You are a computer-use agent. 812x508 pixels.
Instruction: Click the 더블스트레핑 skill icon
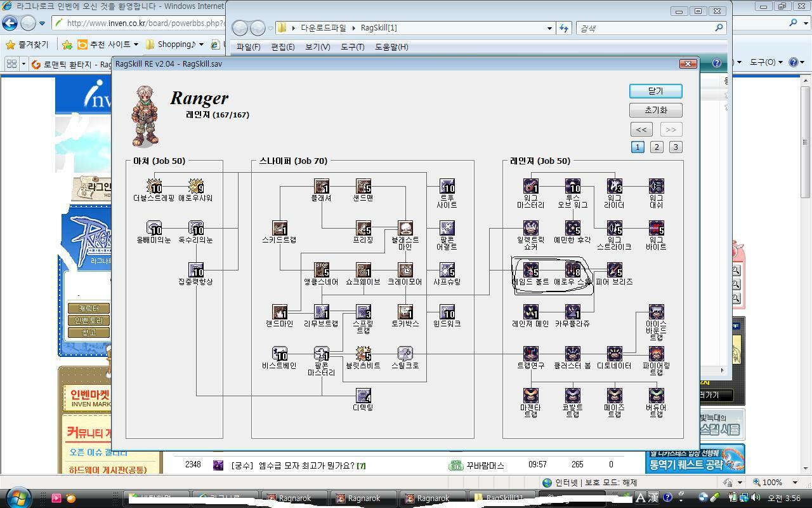point(154,185)
